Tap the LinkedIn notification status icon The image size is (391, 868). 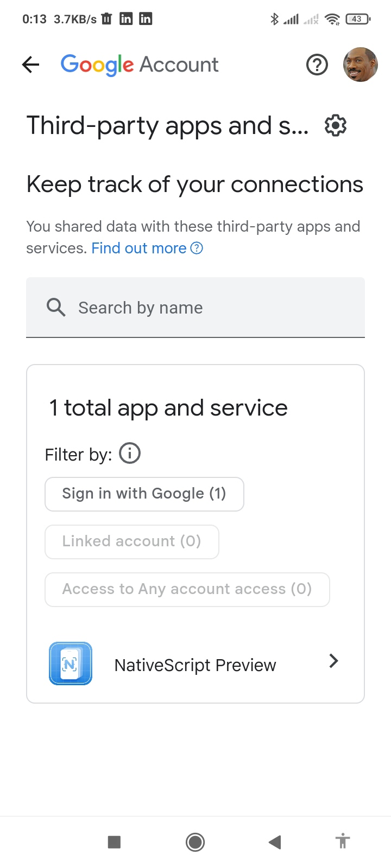(x=126, y=19)
